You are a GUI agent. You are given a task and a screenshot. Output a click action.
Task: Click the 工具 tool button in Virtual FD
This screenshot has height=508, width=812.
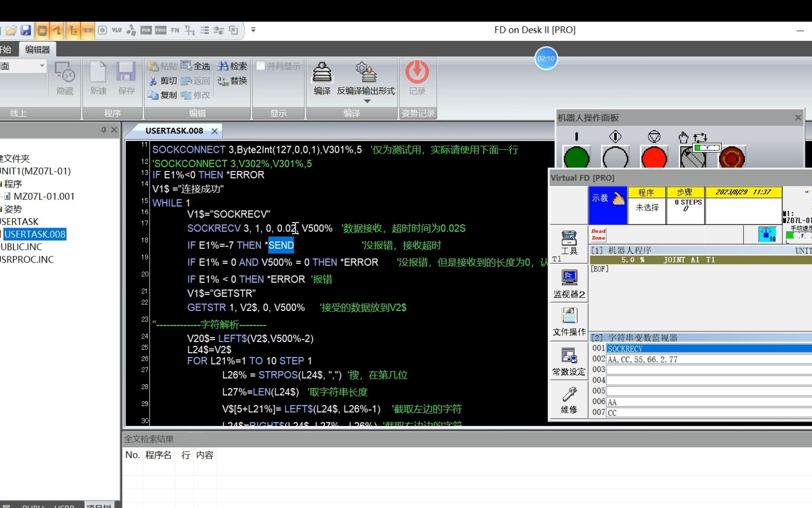[569, 243]
